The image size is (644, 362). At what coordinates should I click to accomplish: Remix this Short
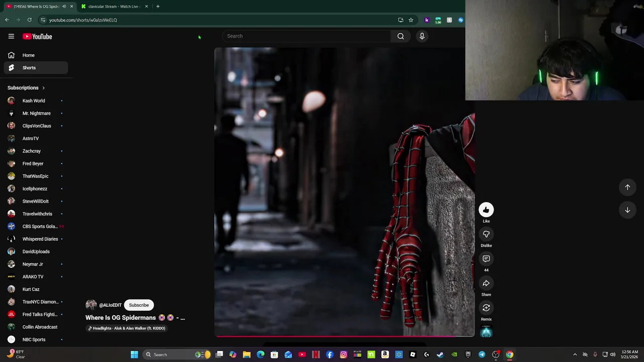tap(486, 308)
